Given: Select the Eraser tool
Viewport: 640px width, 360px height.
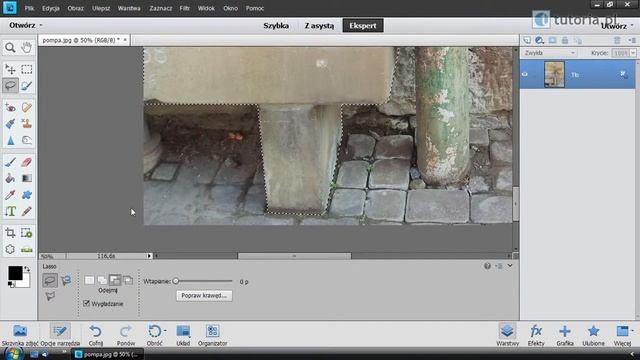Looking at the screenshot, I should (x=27, y=162).
